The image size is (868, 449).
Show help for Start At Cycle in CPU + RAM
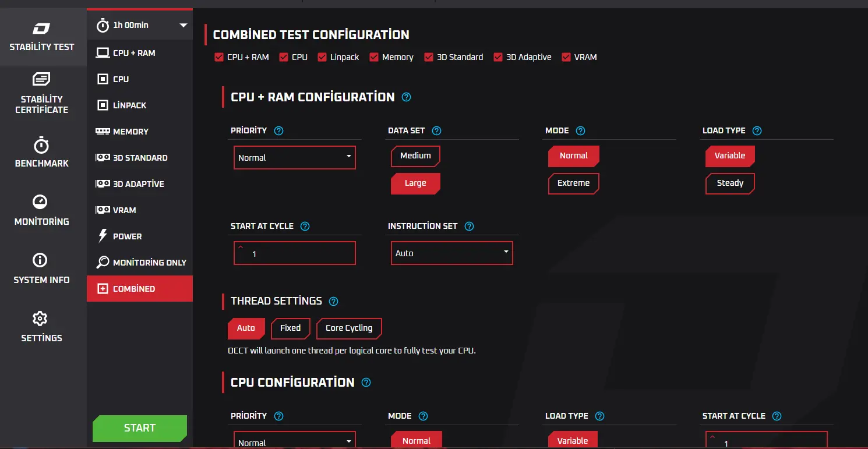(305, 227)
